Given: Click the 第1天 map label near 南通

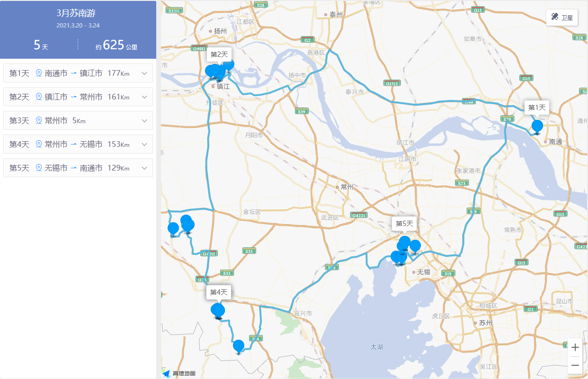Looking at the screenshot, I should 537,108.
